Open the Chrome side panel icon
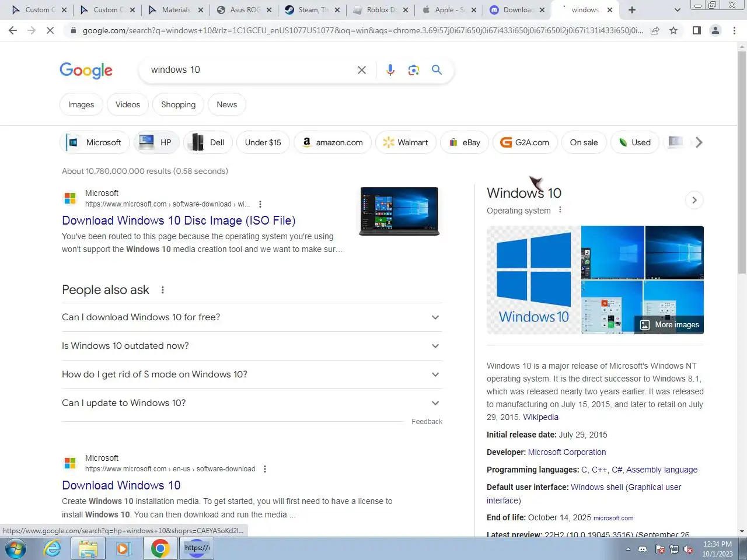The height and width of the screenshot is (560, 747). coord(696,30)
